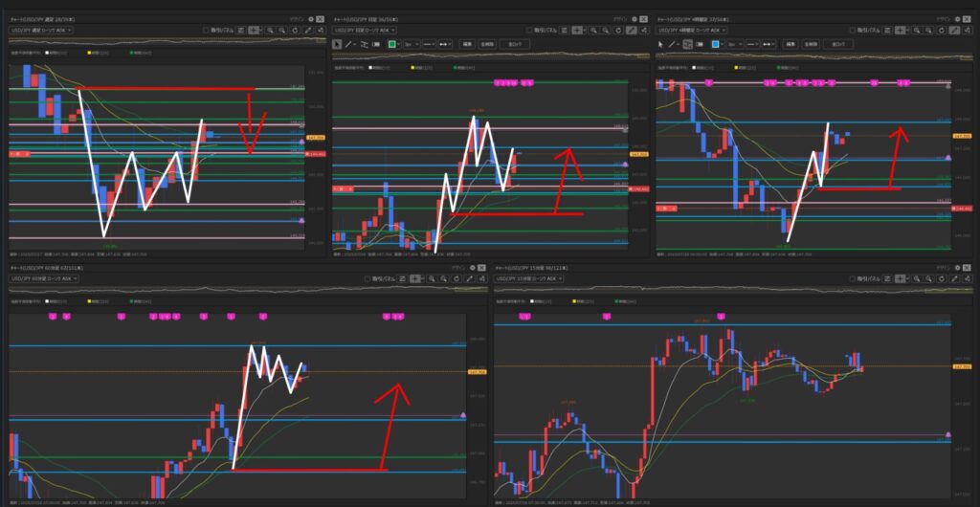Refresh the daily USD/JPY chart
Image resolution: width=980 pixels, height=507 pixels.
click(618, 30)
